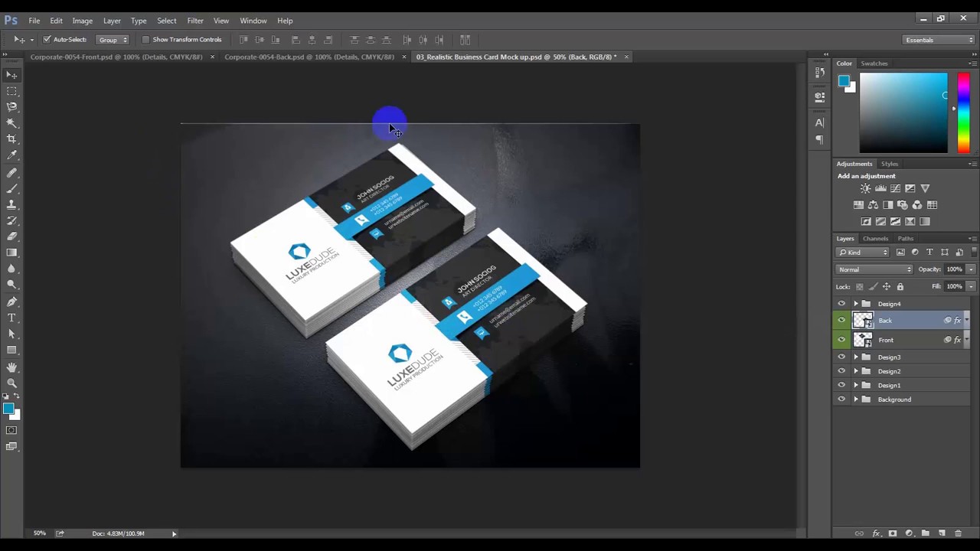The image size is (980, 551).
Task: Hide the Design1 group layer
Action: click(841, 385)
